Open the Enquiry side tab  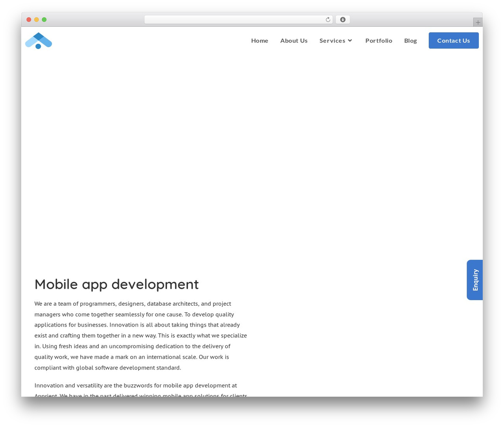click(x=475, y=280)
